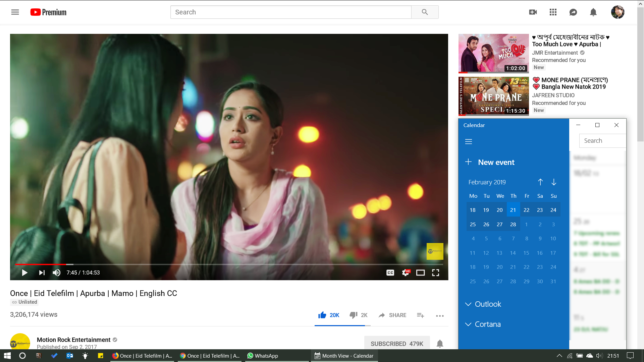Open the YouTube apps grid icon
The image size is (644, 362).
[x=553, y=12]
